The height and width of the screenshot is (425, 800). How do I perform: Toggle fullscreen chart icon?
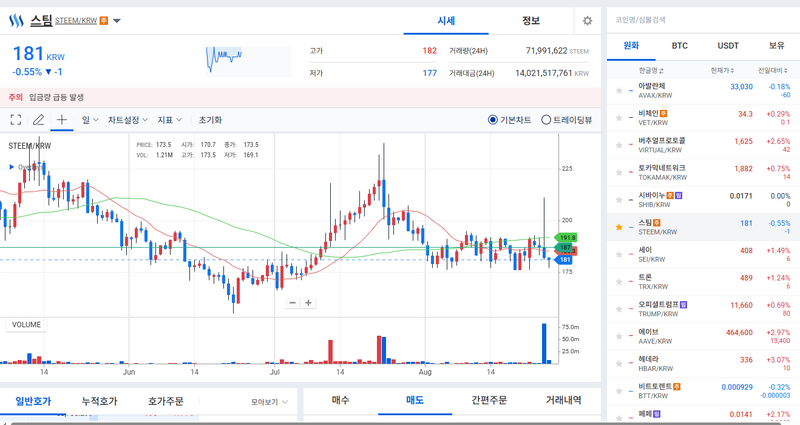[x=16, y=120]
